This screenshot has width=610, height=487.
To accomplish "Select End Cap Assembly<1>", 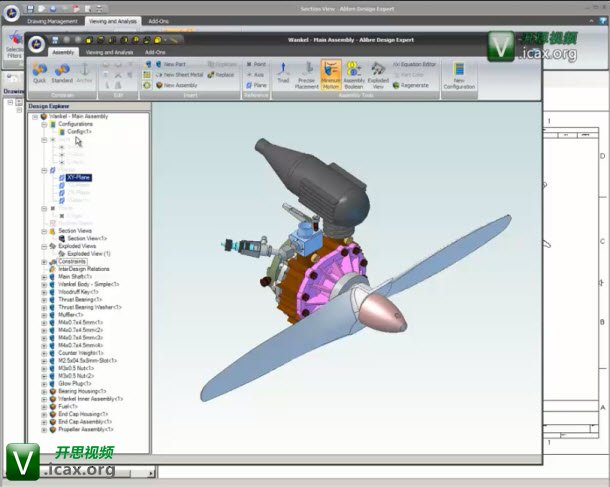I will click(85, 422).
